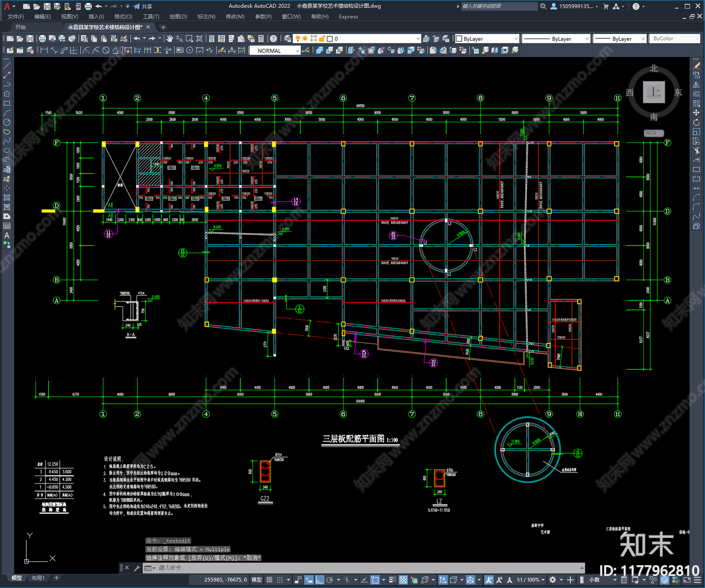Click the Erase tool in modify toolbar
This screenshot has height=588, width=705.
(x=696, y=66)
